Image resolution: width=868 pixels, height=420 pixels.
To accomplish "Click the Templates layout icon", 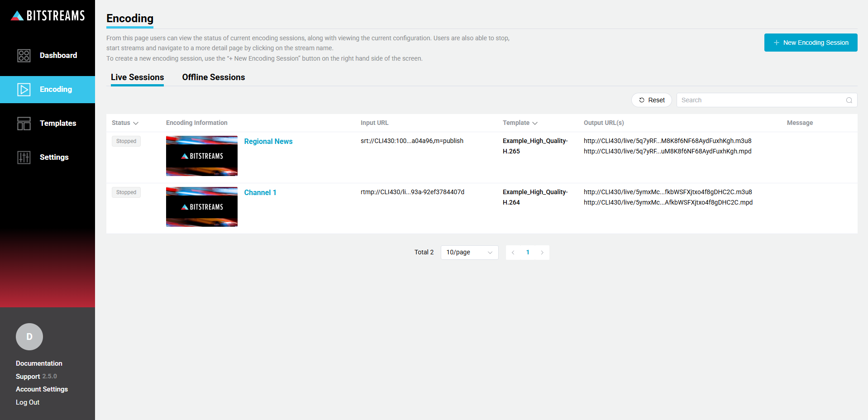I will [24, 124].
